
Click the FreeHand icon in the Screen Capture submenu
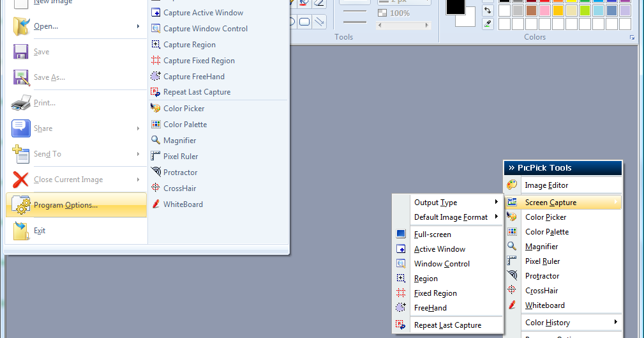coord(401,307)
